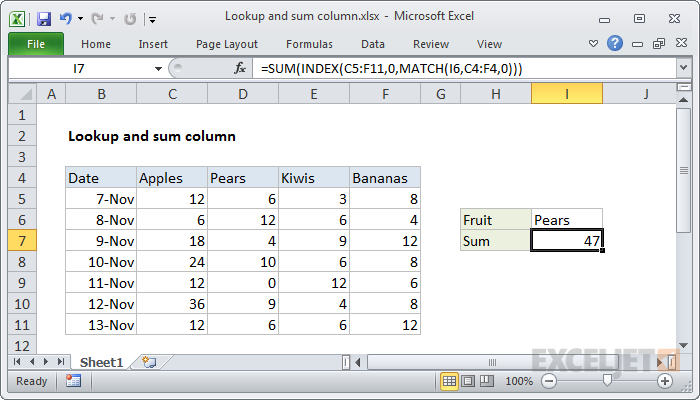This screenshot has height=400, width=700.
Task: Click the horizontal scrollbar thumb
Action: 492,362
